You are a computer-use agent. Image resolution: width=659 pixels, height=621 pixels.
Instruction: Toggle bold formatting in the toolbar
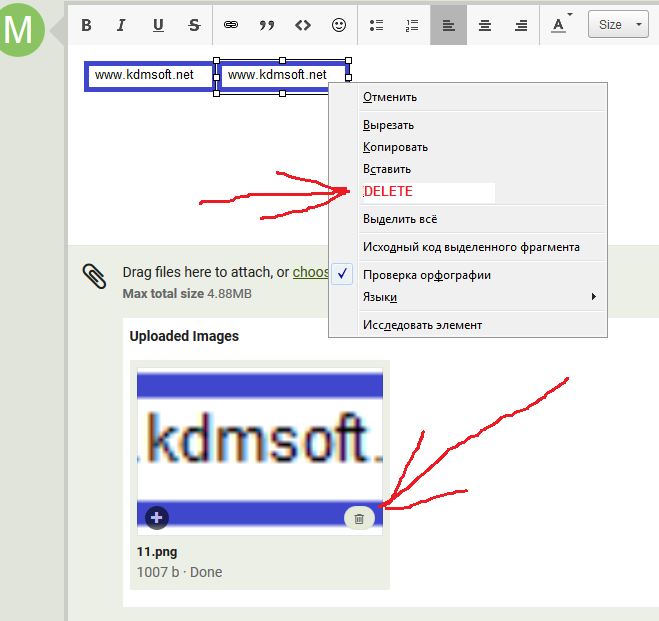(86, 25)
